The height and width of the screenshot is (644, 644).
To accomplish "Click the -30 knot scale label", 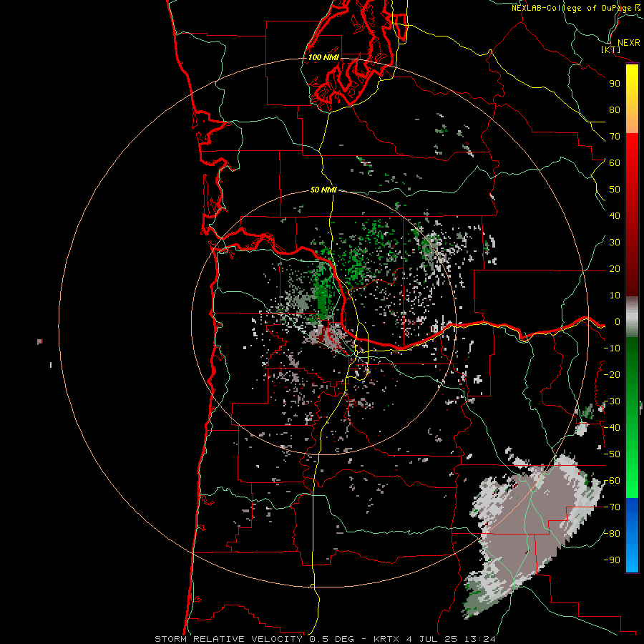I will tap(612, 401).
